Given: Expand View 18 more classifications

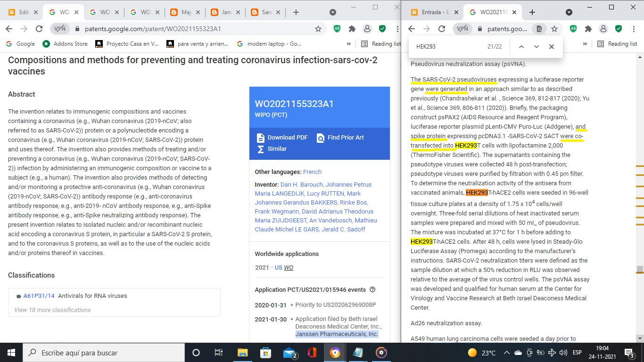Looking at the screenshot, I should (x=52, y=310).
